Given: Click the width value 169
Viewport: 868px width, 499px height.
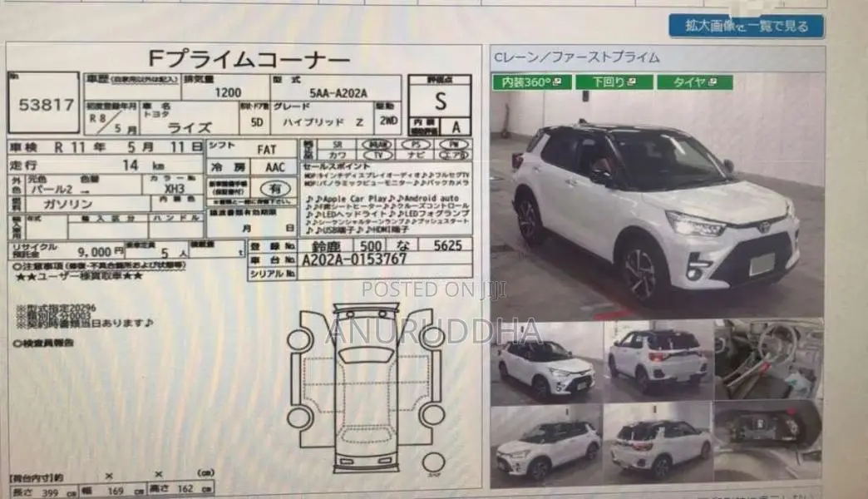Looking at the screenshot, I should 115,491.
